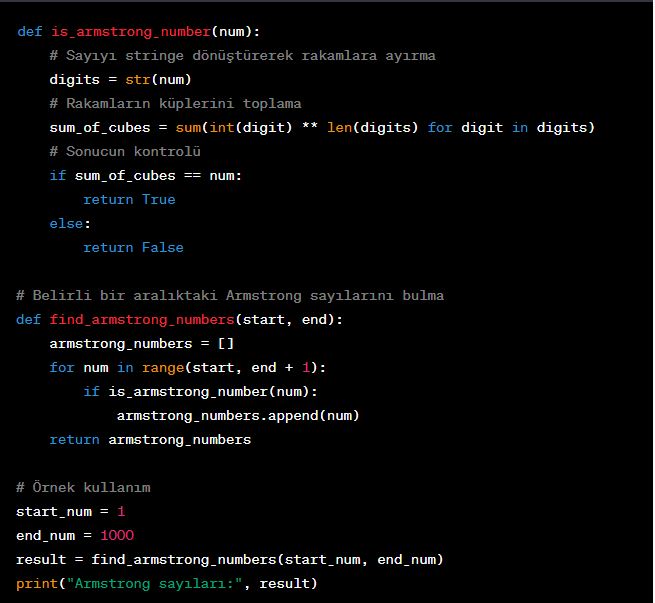Screen dimensions: 655x603
Task: Click the line 'end_num = 1000'
Action: [x=75, y=535]
